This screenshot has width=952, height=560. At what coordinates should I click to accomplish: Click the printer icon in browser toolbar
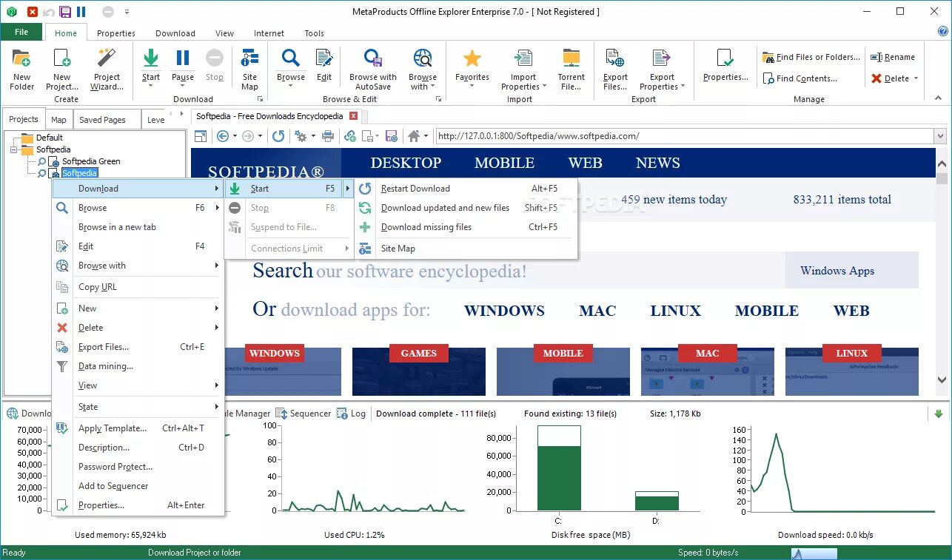click(x=328, y=136)
